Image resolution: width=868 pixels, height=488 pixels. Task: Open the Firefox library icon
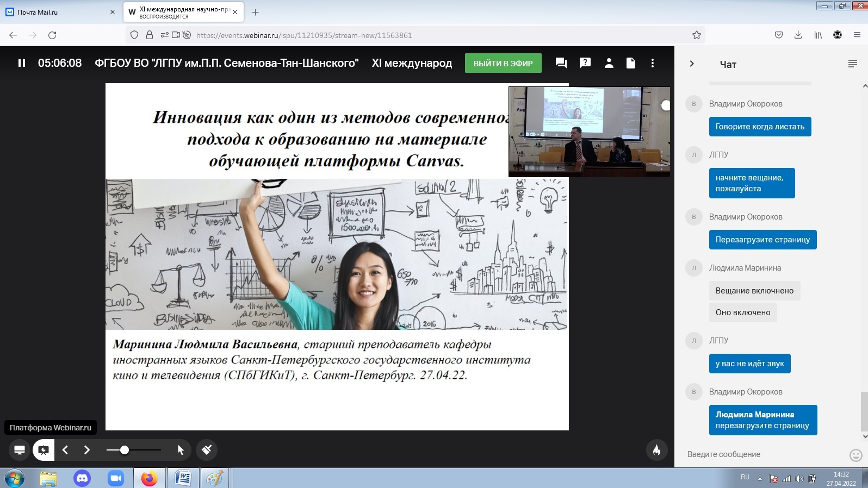(x=818, y=35)
